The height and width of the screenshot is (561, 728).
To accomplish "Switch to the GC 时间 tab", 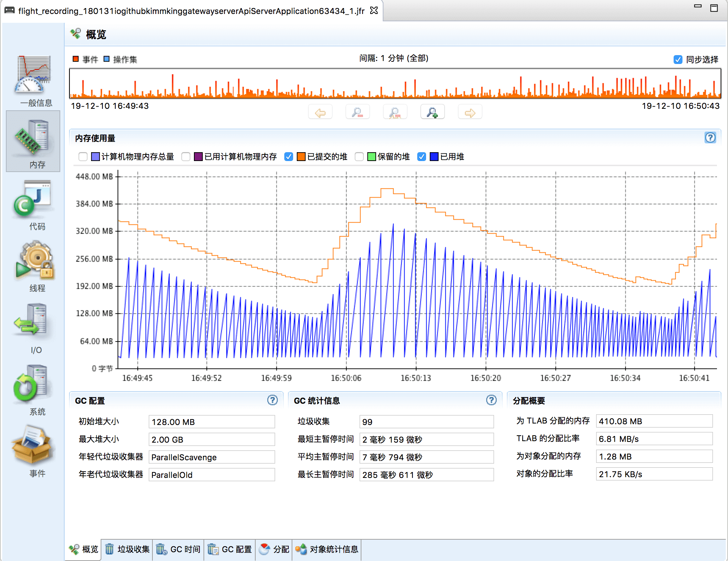I will coord(179,549).
